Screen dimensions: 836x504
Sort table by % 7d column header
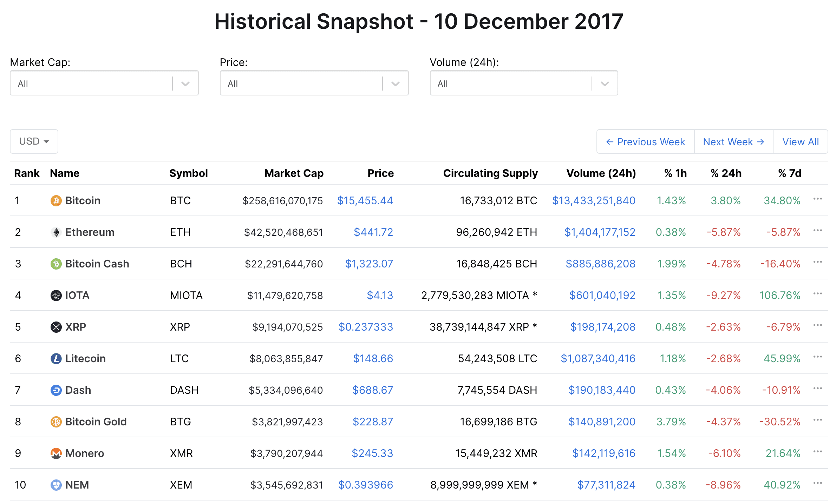tap(789, 173)
